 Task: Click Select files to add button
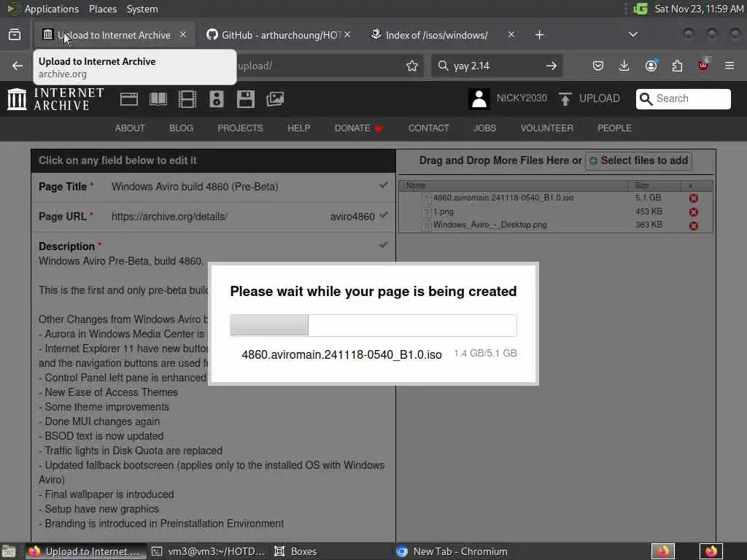638,160
